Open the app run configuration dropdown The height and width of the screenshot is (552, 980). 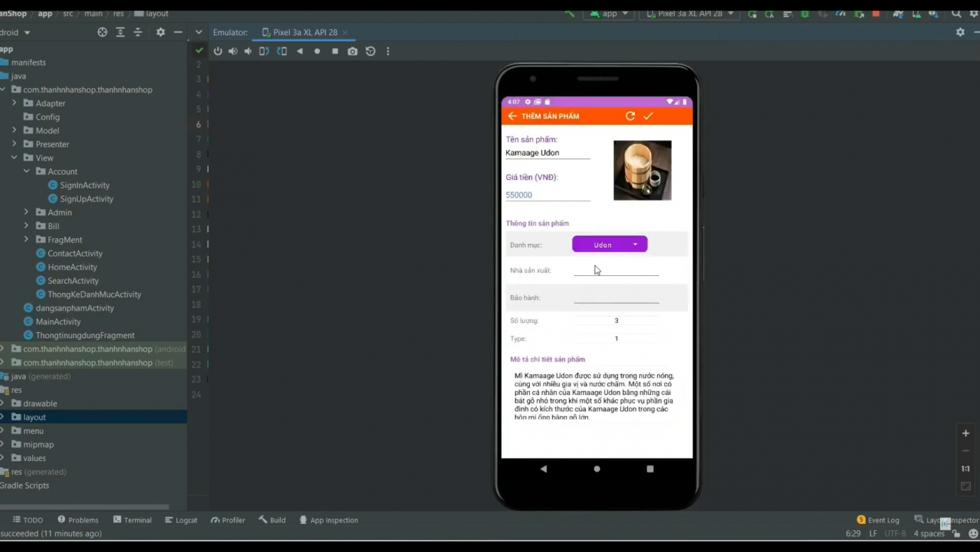(x=609, y=13)
